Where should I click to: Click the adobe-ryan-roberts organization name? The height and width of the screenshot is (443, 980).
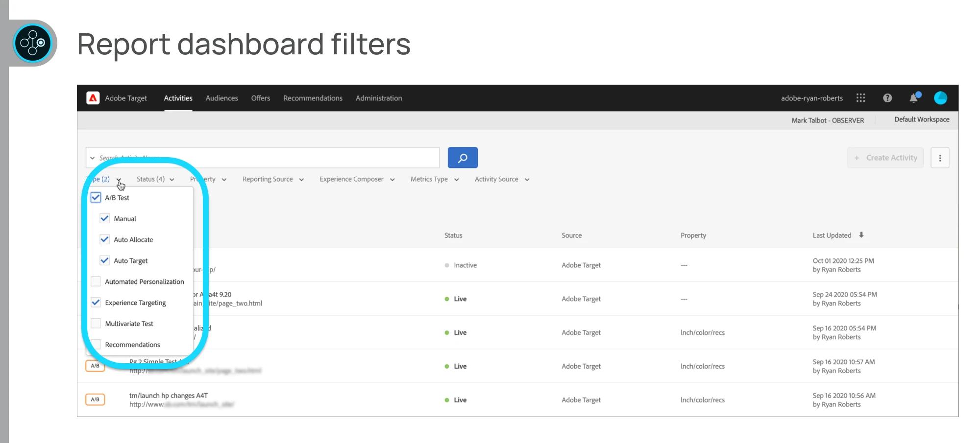pyautogui.click(x=812, y=98)
